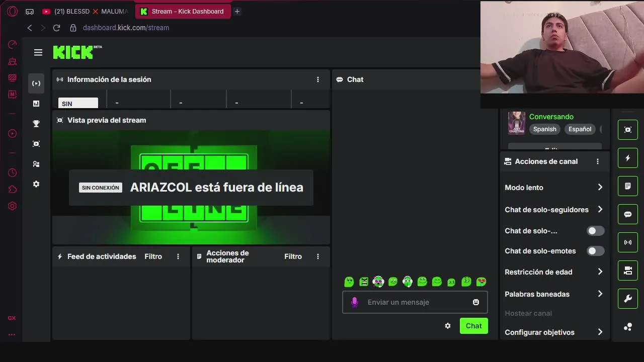Insert the first green emote
Image resolution: width=644 pixels, height=362 pixels.
tap(349, 282)
